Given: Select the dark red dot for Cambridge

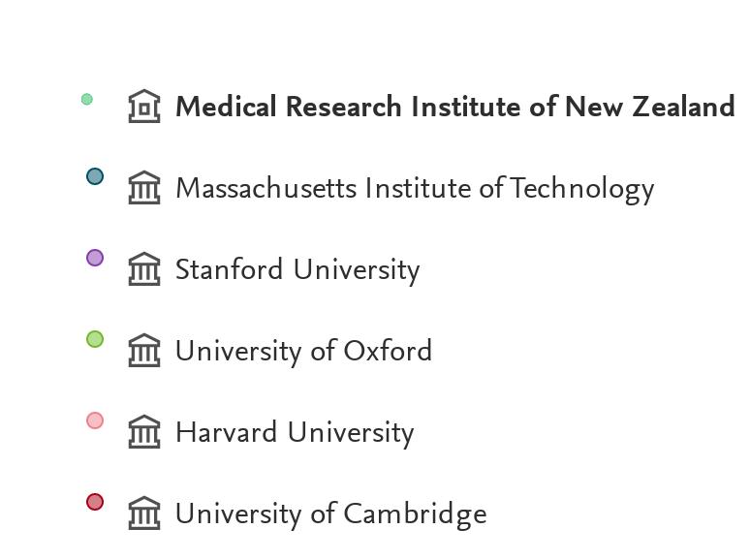Looking at the screenshot, I should pos(95,502).
